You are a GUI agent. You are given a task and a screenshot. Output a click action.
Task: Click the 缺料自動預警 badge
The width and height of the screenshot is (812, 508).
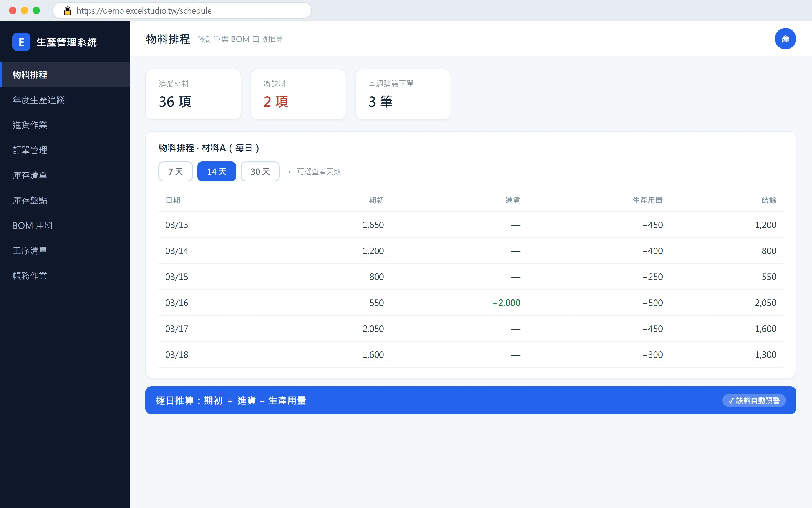click(x=754, y=400)
